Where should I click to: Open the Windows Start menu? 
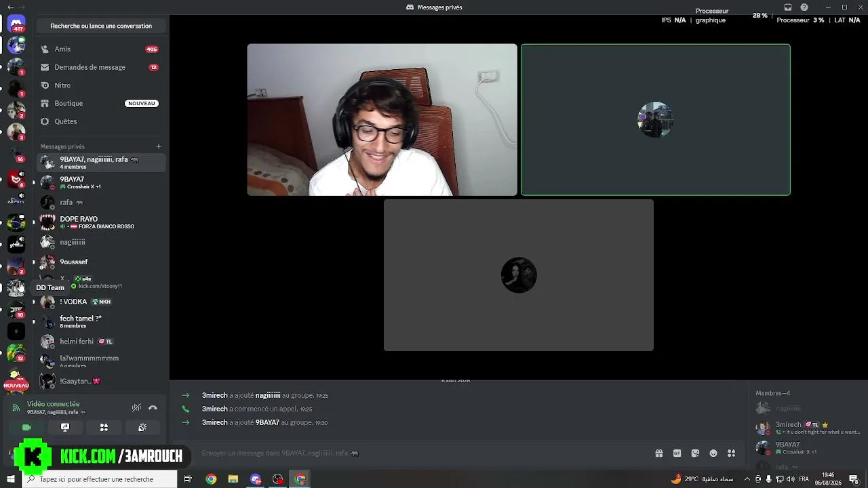pyautogui.click(x=10, y=479)
